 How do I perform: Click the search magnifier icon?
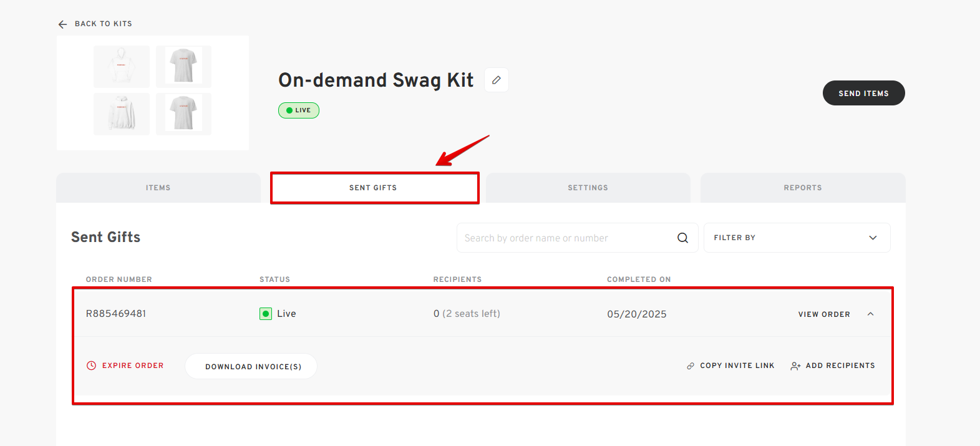683,238
